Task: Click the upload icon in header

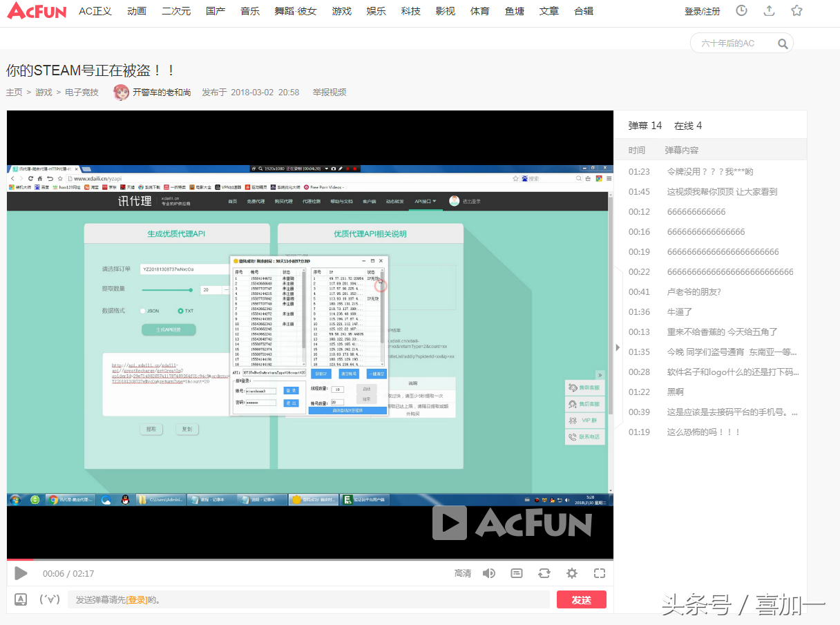Action: (x=769, y=10)
